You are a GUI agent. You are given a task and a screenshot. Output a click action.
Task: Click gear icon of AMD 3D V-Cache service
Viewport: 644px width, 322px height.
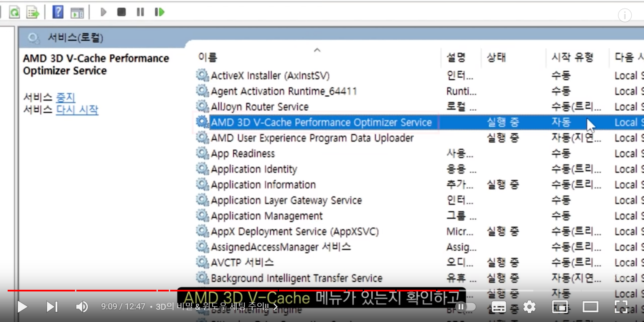click(x=202, y=122)
